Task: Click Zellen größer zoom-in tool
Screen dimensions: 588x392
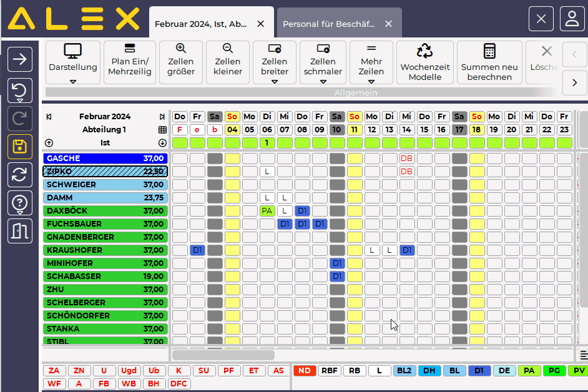Action: point(181,62)
